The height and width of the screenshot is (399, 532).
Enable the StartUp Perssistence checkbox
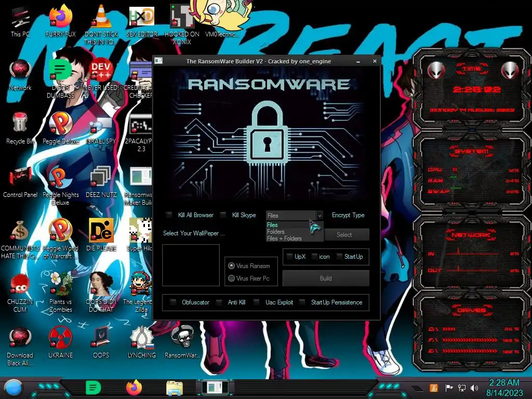pos(302,302)
